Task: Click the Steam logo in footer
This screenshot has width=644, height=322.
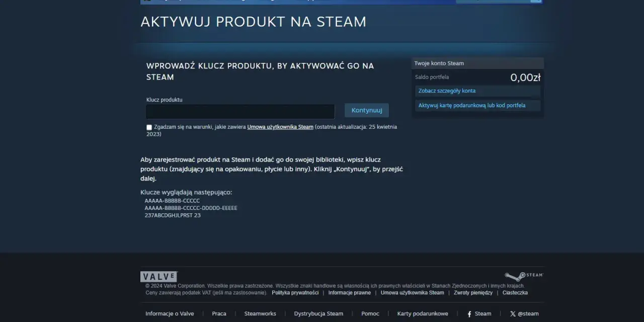Action: point(524,276)
